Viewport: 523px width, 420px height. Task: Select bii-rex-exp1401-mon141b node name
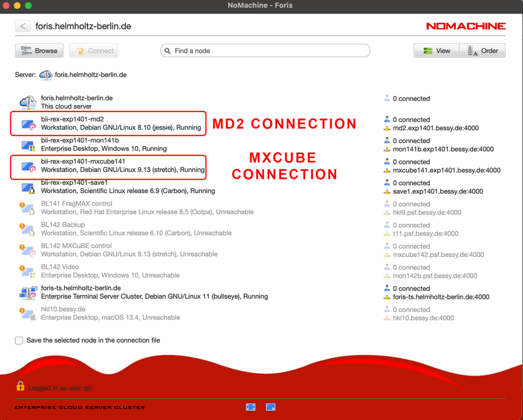[x=80, y=140]
